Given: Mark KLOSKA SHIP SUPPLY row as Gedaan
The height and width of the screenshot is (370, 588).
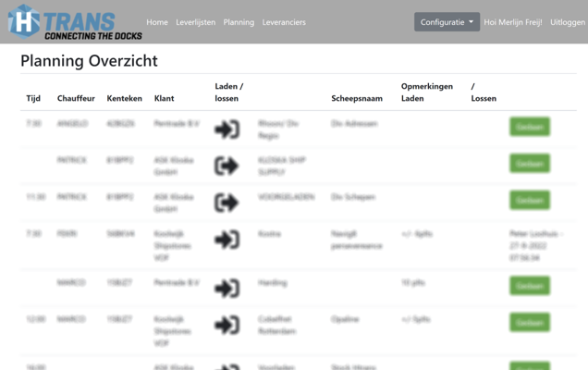Looking at the screenshot, I should click(x=530, y=164).
